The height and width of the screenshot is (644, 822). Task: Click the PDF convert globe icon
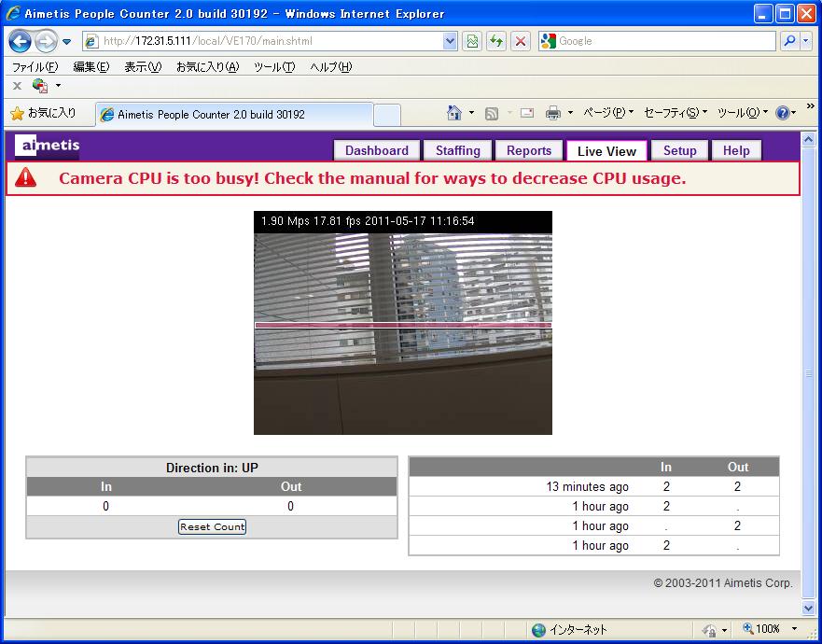click(40, 85)
